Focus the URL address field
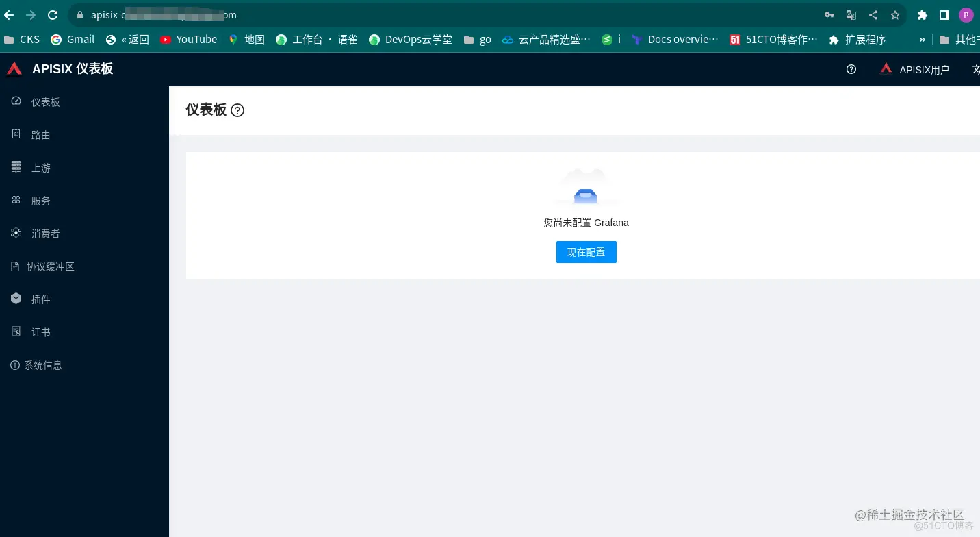 445,15
